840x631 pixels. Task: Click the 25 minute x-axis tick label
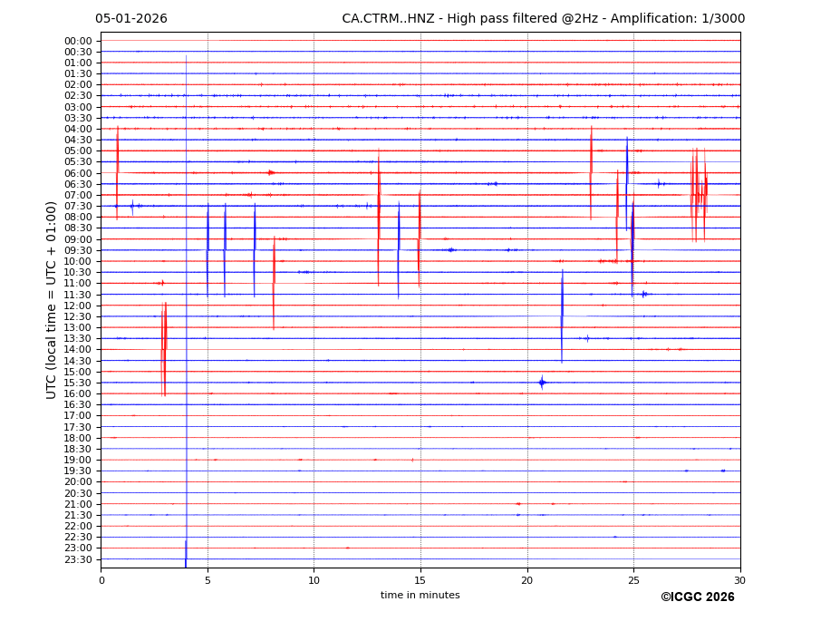coord(633,580)
